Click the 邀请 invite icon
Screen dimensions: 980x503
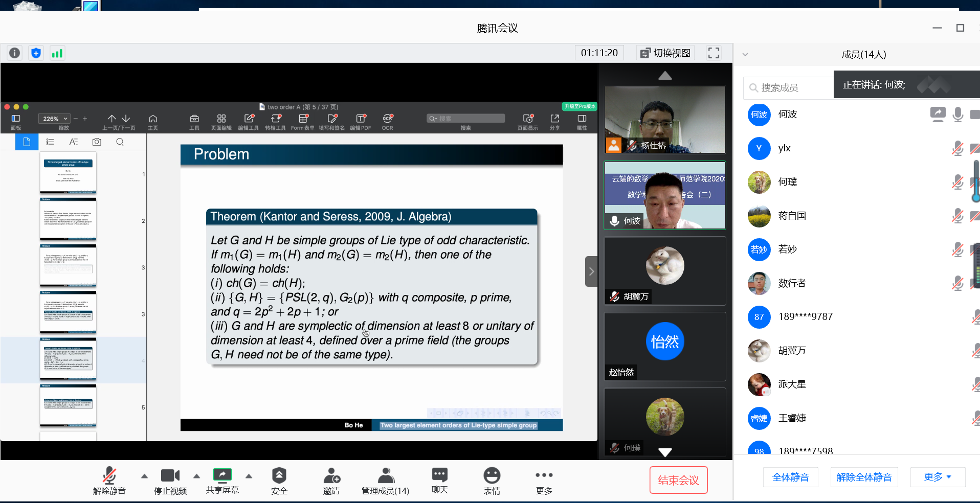[331, 481]
